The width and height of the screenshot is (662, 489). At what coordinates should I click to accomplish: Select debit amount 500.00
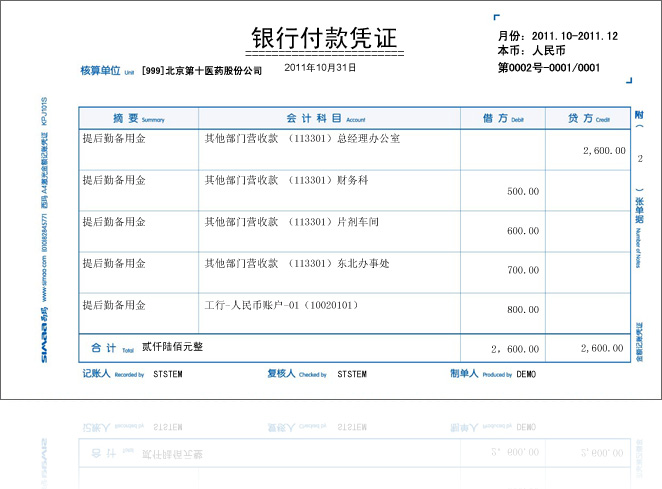click(523, 191)
